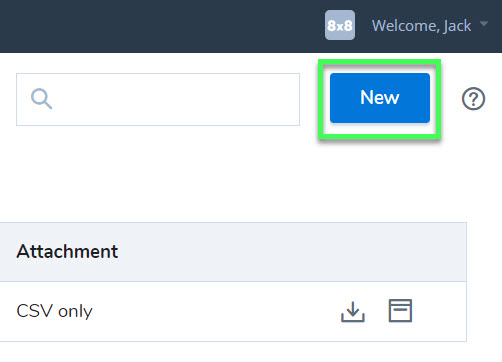The image size is (502, 362).
Task: Click the blue New button label
Action: click(x=380, y=97)
